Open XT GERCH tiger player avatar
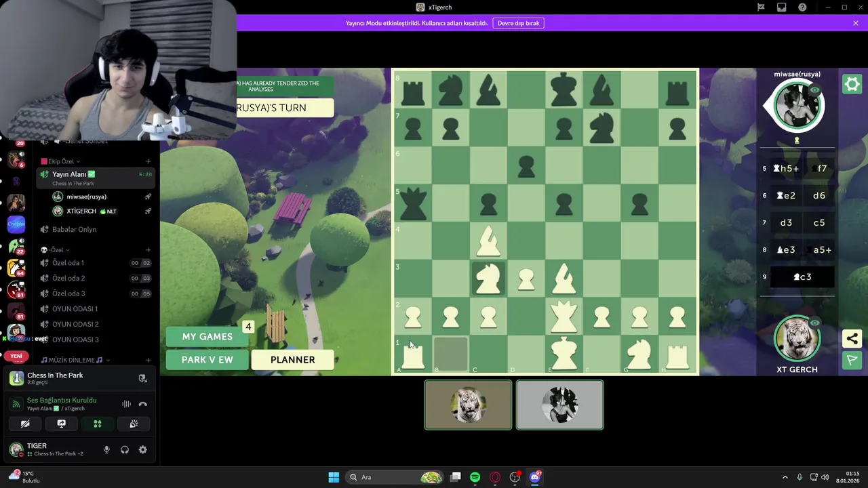The height and width of the screenshot is (488, 868). (x=797, y=339)
